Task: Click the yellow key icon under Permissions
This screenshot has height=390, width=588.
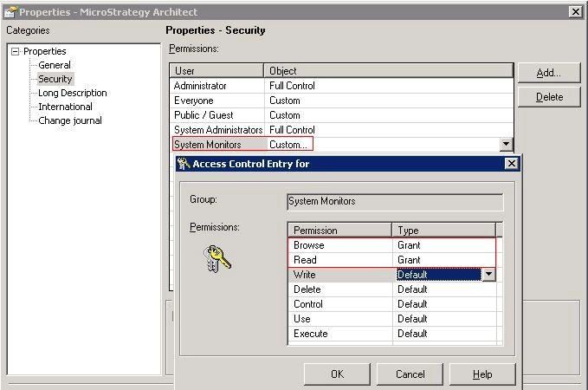Action: click(x=217, y=258)
